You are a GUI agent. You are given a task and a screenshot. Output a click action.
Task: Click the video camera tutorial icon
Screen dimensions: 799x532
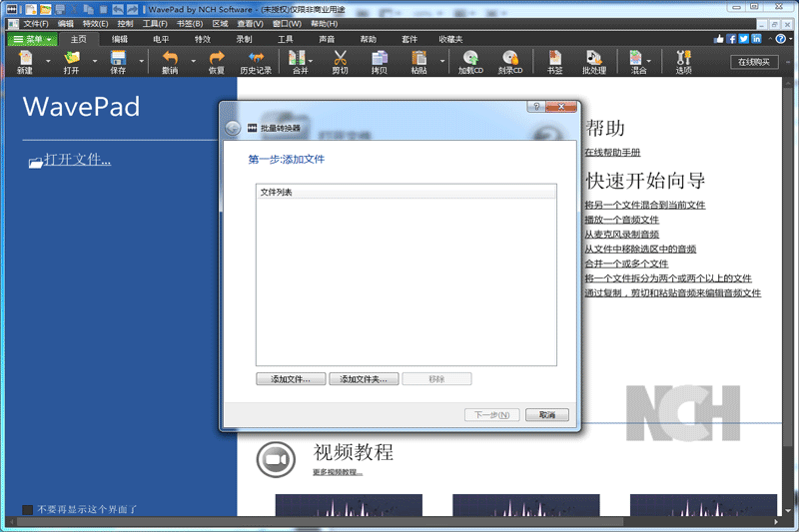tap(276, 460)
